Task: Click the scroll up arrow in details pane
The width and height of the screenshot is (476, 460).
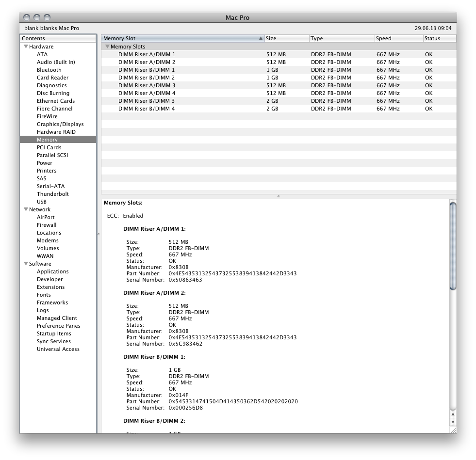Action: click(x=453, y=414)
